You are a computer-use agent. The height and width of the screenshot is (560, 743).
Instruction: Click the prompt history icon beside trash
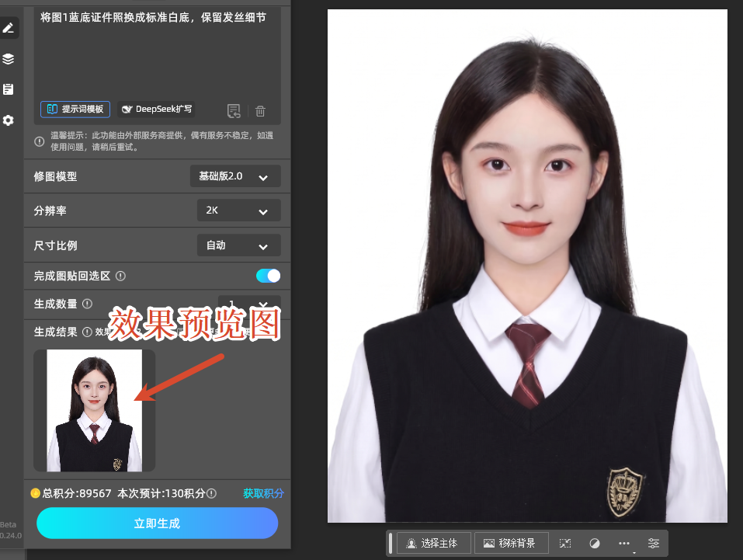234,110
